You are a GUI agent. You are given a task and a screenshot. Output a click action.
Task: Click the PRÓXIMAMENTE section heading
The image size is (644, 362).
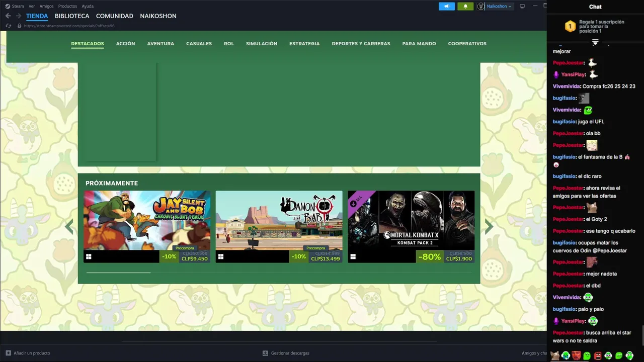coord(112,183)
